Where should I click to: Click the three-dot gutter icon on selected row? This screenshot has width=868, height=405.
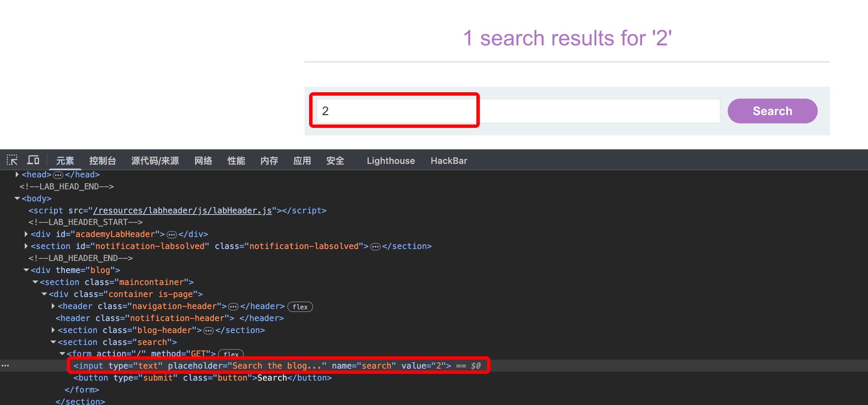point(5,366)
